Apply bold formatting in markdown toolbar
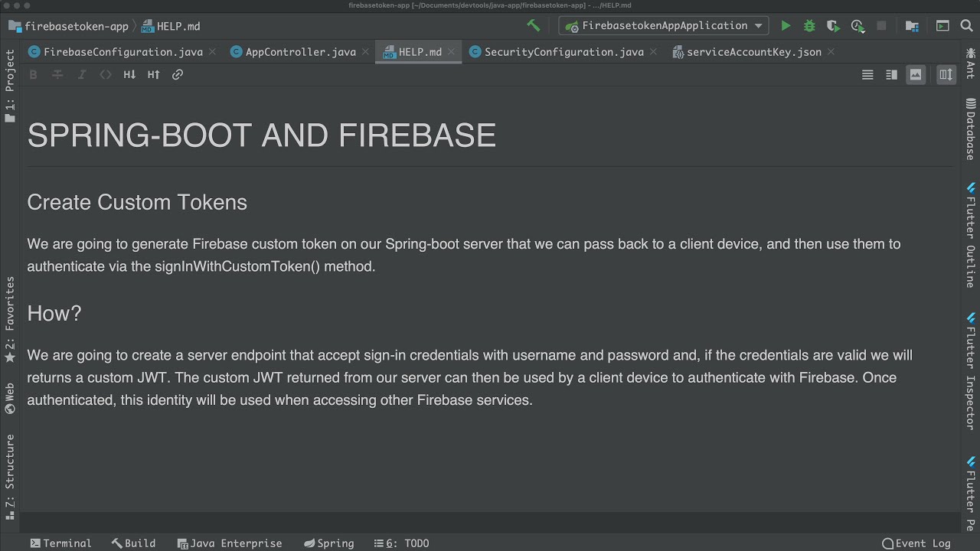The width and height of the screenshot is (980, 551). tap(33, 74)
